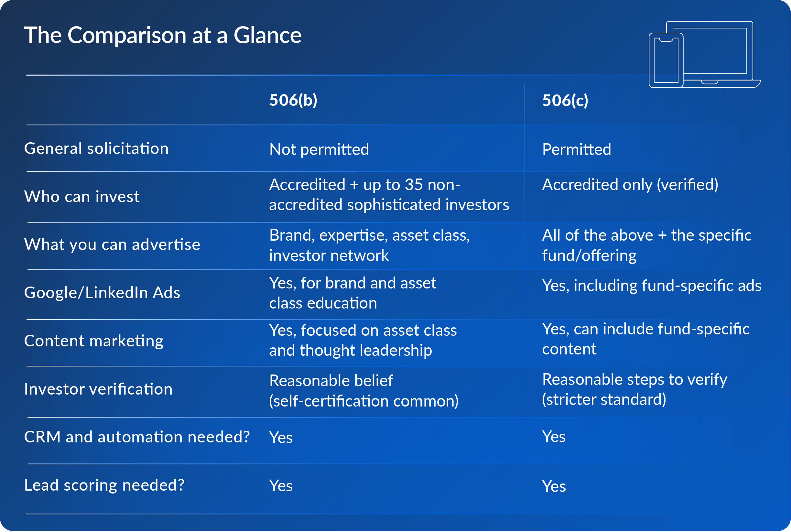Click "CRM and automation needed?" label

pos(137,437)
